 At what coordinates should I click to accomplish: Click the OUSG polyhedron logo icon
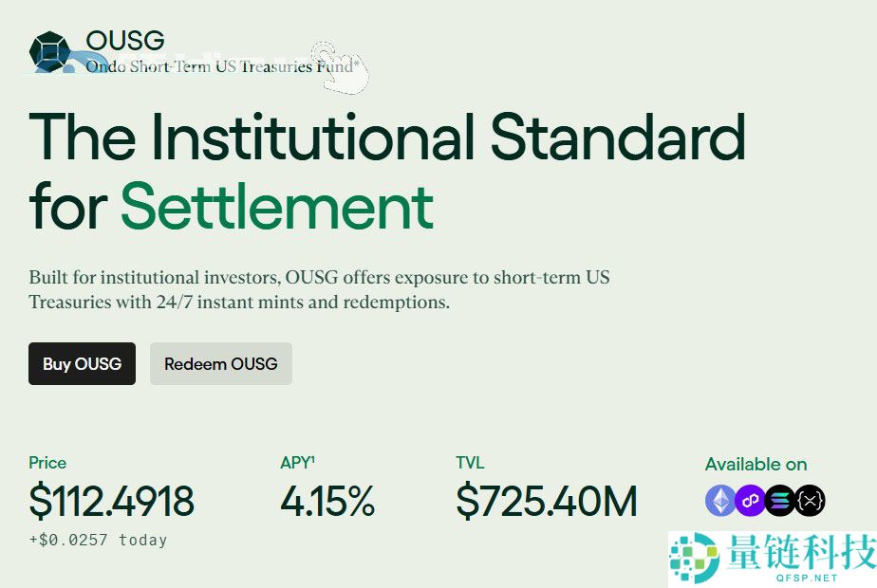49,51
